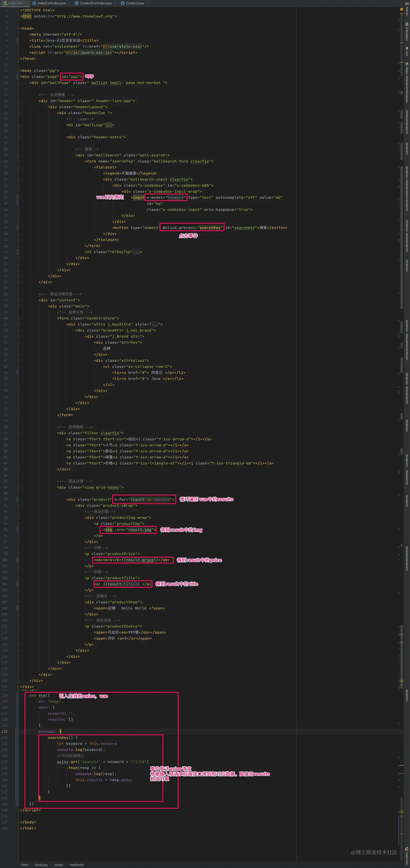This screenshot has height=868, width=410.
Task: Close the ContentController.java tab
Action: (x=115, y=3)
